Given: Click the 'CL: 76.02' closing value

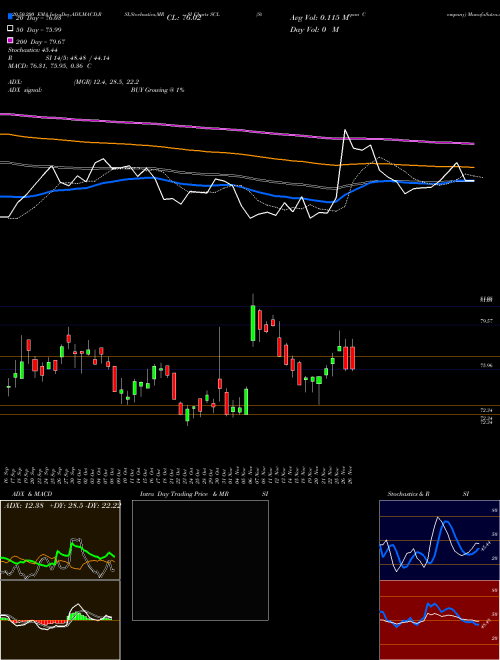Looking at the screenshot, I should (x=184, y=18).
